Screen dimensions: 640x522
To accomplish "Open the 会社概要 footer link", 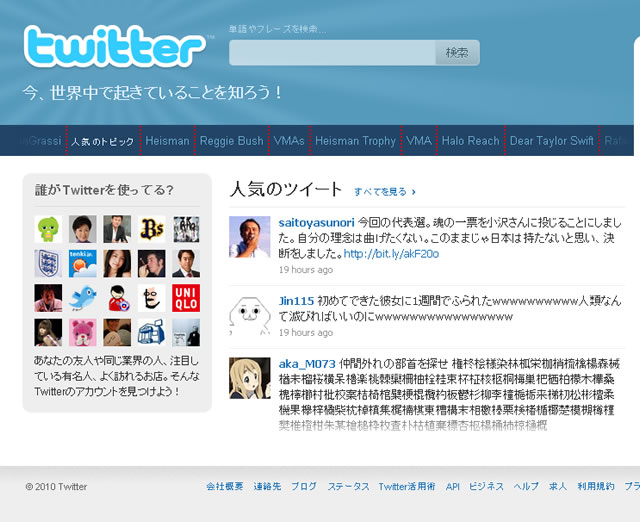I will point(224,486).
